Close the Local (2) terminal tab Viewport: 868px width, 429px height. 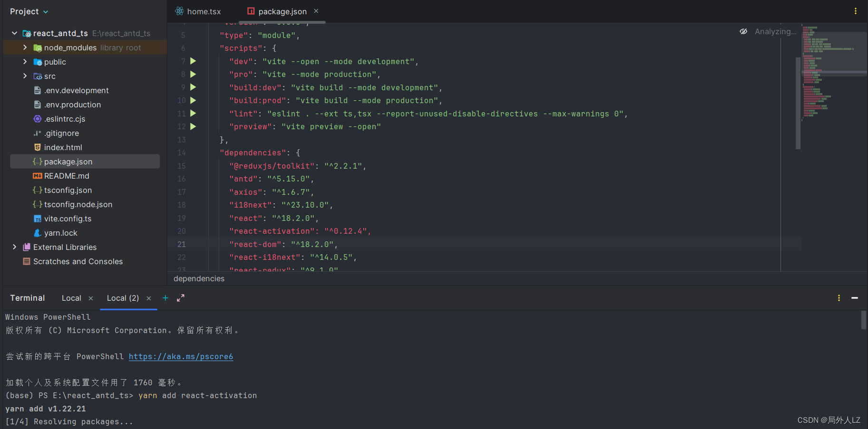coord(149,298)
